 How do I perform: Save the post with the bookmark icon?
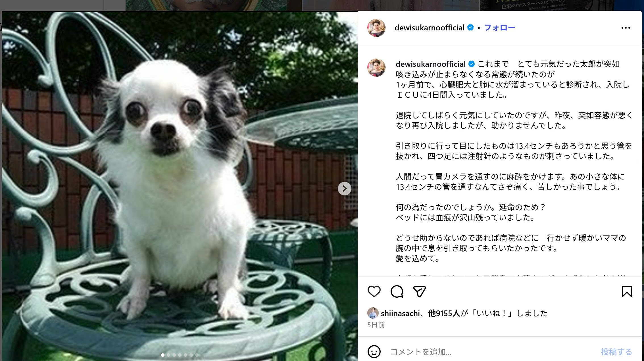point(627,291)
